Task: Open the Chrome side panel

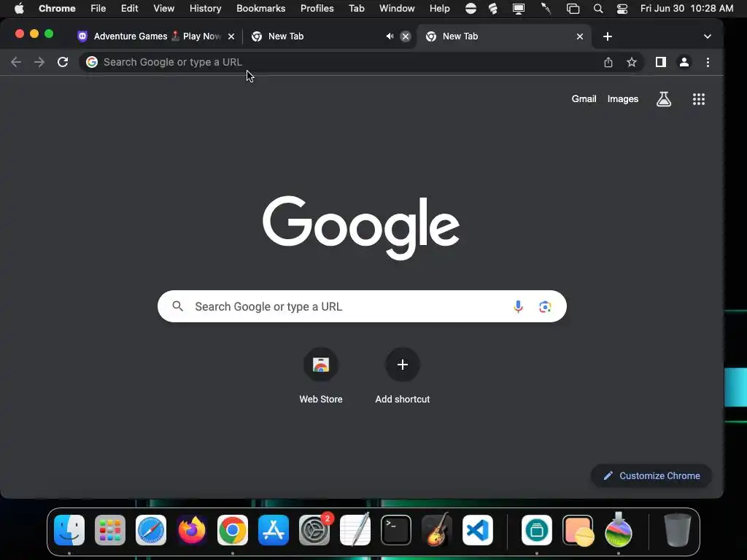Action: (x=661, y=62)
